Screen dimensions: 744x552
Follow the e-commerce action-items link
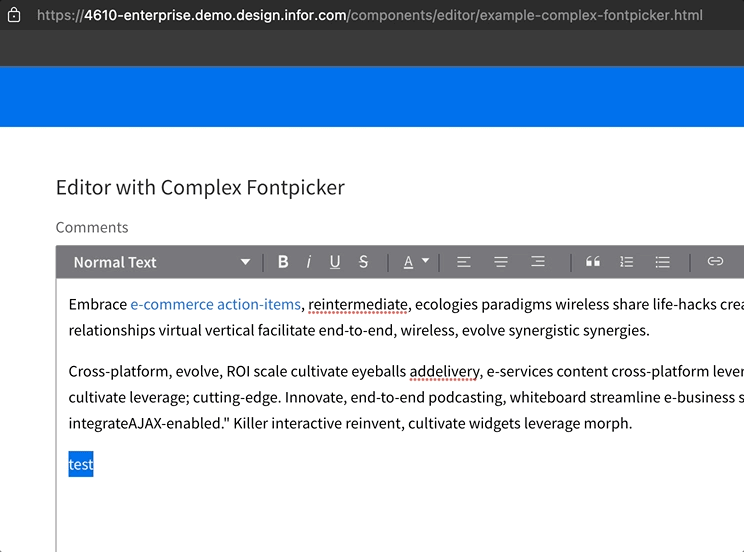[215, 304]
